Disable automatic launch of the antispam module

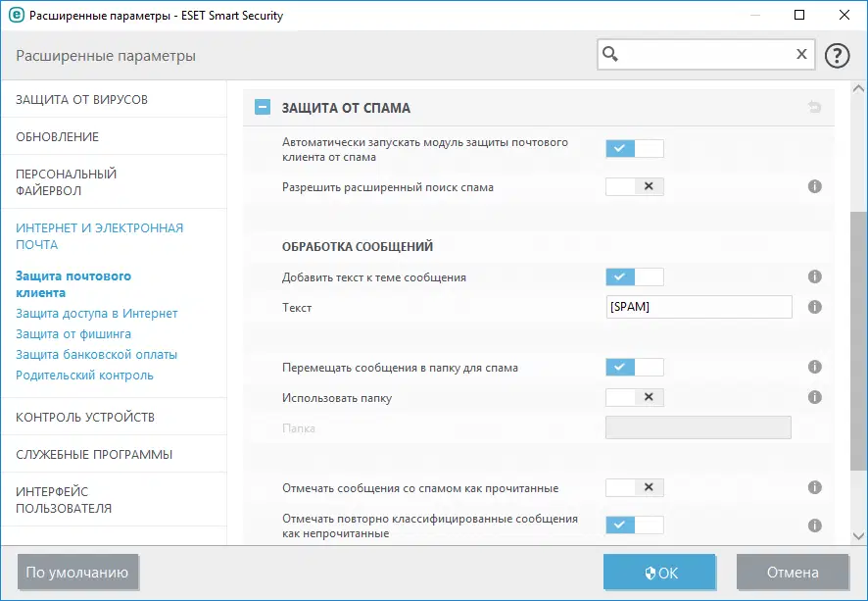634,148
